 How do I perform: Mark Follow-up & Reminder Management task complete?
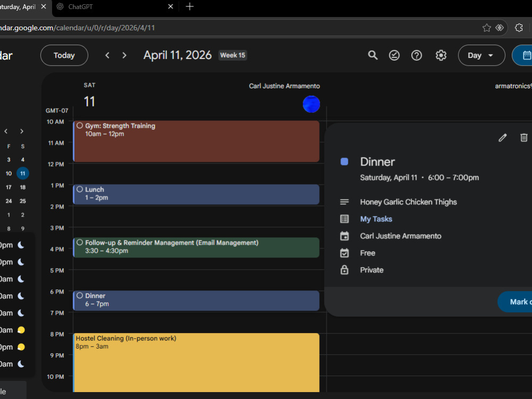80,242
